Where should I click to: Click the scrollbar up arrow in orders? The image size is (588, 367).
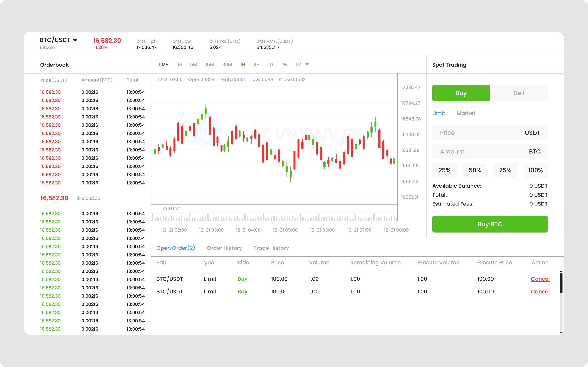click(561, 271)
